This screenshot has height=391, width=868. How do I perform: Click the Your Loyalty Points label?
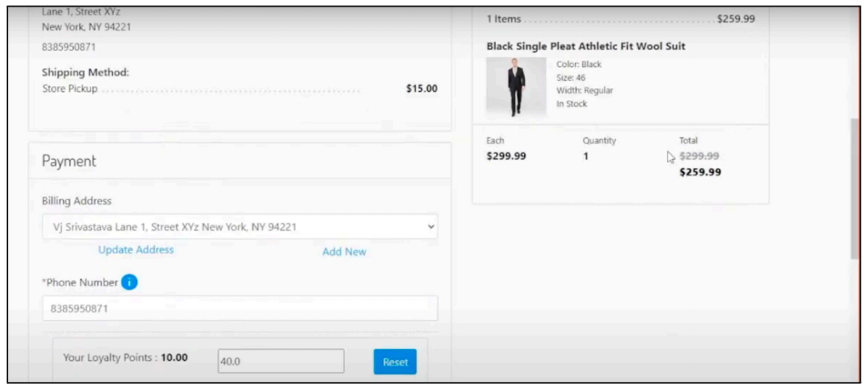pos(125,357)
